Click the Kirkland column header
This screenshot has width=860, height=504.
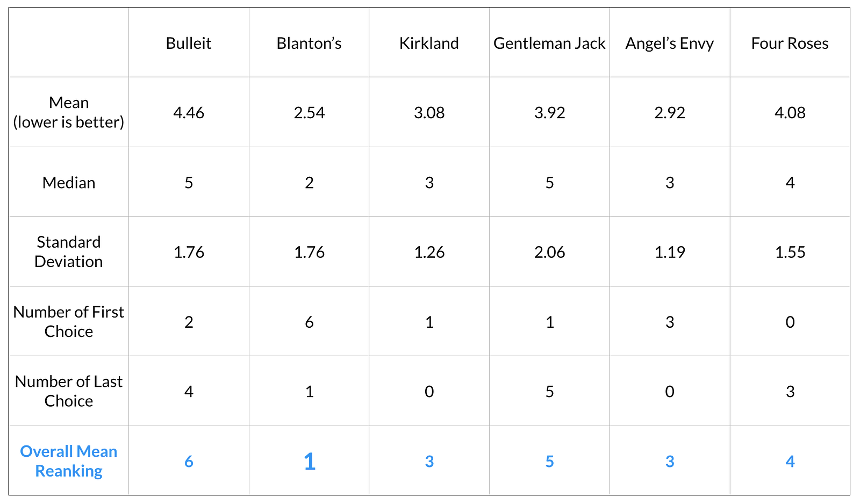point(429,43)
